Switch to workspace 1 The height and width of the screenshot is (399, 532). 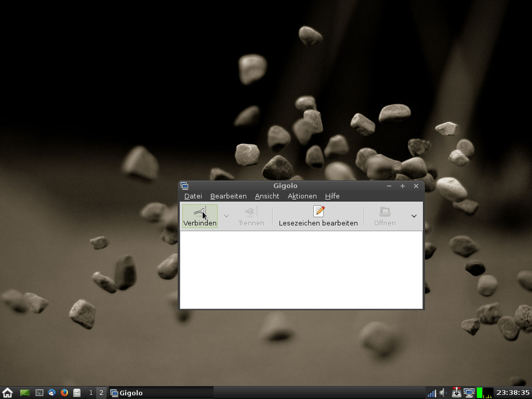click(90, 393)
